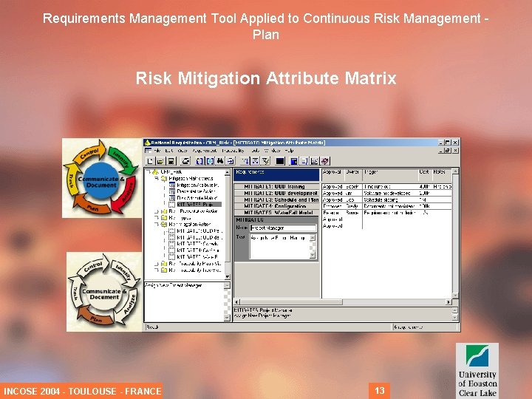This screenshot has width=532, height=399.
Task: Click the Rational RequisitePro title bar icon
Action: [x=148, y=143]
